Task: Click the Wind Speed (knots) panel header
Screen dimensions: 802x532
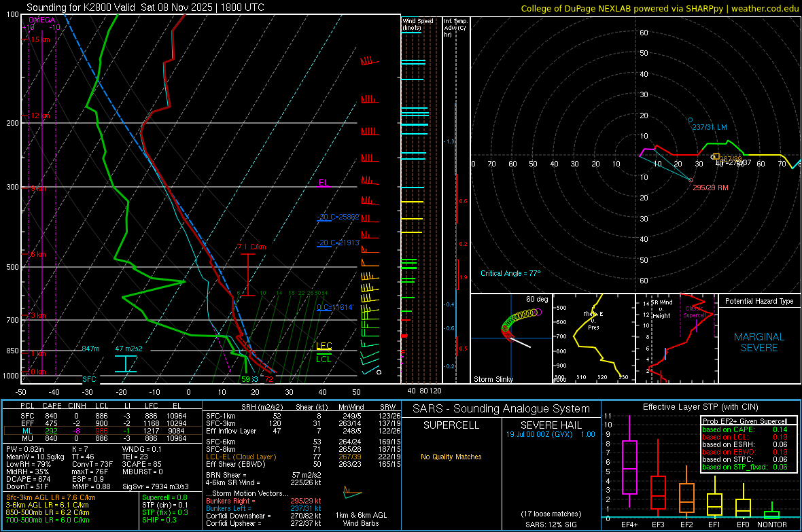Action: tap(417, 24)
